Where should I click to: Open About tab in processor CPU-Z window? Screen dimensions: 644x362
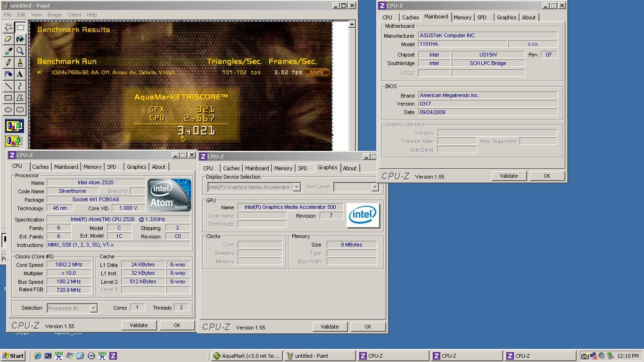pyautogui.click(x=159, y=167)
